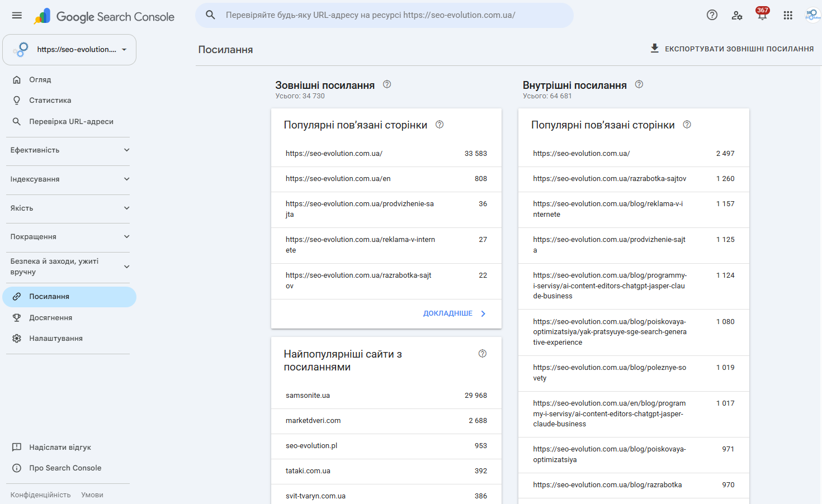This screenshot has height=504, width=822.
Task: Open Досягнення in sidebar
Action: point(69,317)
